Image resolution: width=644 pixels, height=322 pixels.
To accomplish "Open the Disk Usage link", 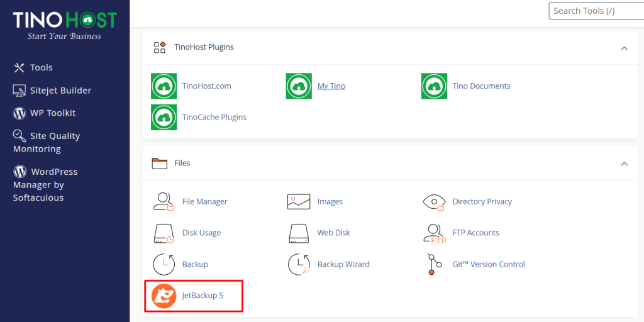I will click(x=202, y=233).
